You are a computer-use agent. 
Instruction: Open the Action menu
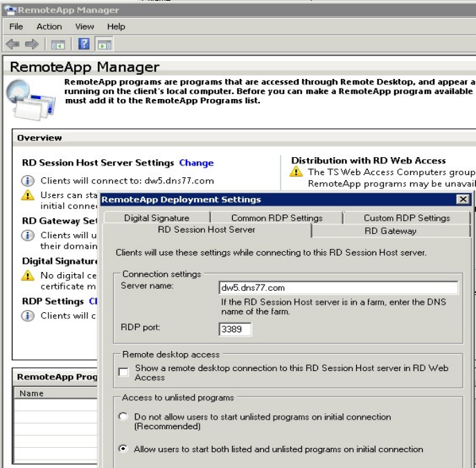point(49,27)
